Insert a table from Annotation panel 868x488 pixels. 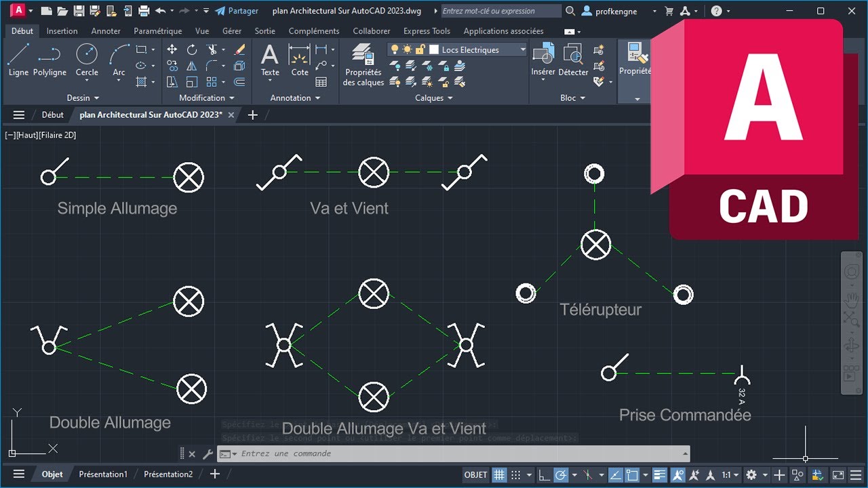[321, 82]
